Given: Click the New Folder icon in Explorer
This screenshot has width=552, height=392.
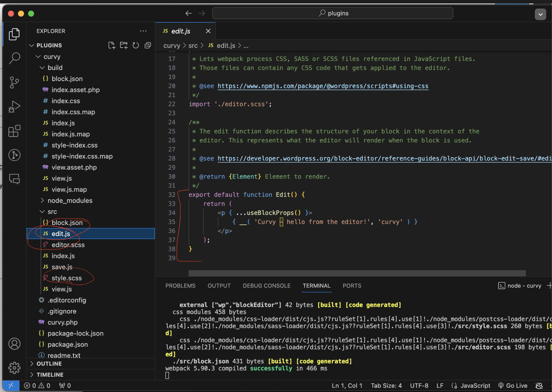Looking at the screenshot, I should click(x=124, y=45).
